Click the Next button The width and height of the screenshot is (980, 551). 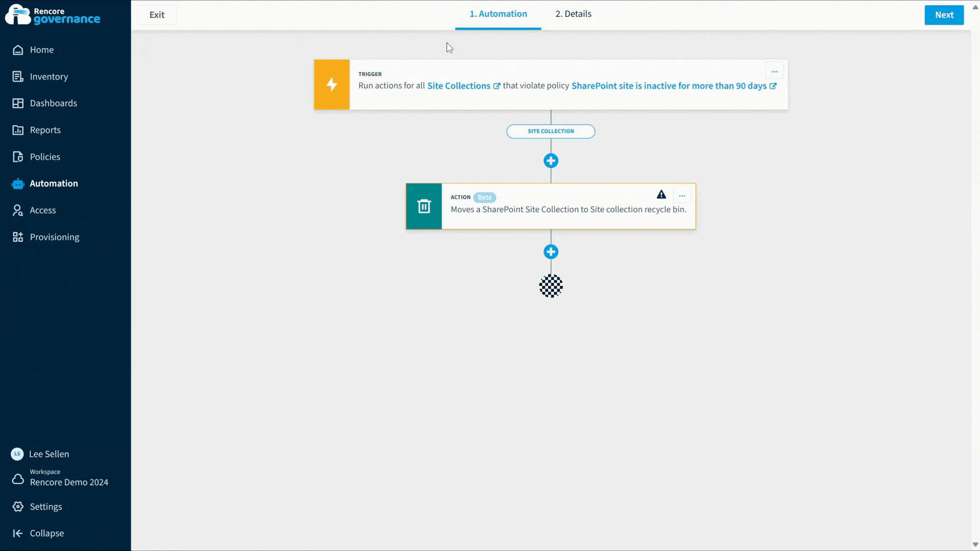(944, 15)
